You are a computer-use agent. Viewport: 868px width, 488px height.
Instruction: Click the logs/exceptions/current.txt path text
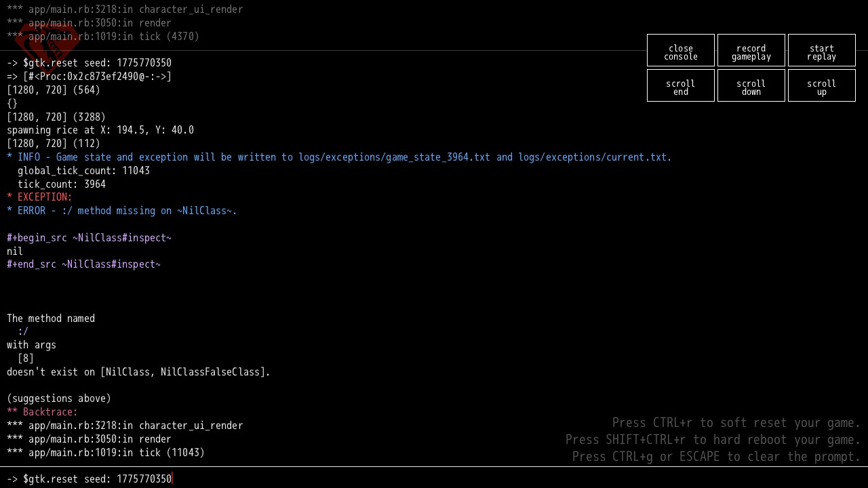point(595,157)
